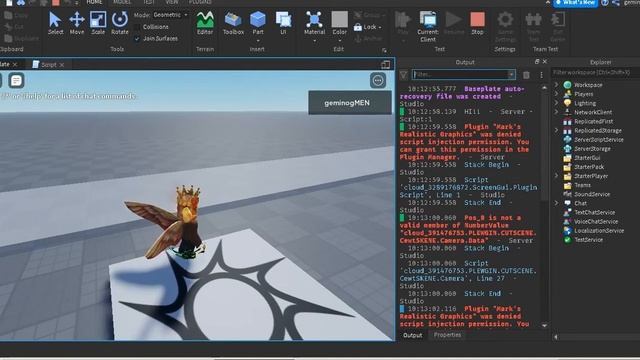
Task: Click the Lock tool
Action: point(367,27)
